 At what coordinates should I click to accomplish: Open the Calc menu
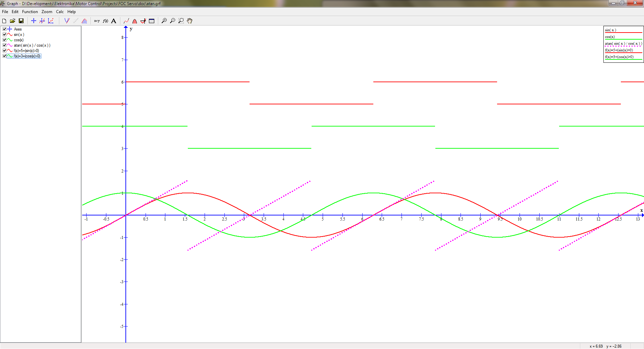(60, 12)
